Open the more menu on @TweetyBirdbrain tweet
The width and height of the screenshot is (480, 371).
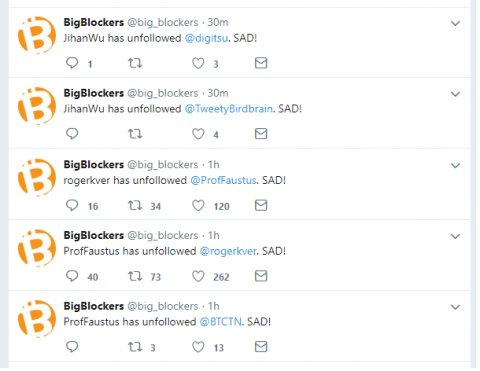point(455,94)
